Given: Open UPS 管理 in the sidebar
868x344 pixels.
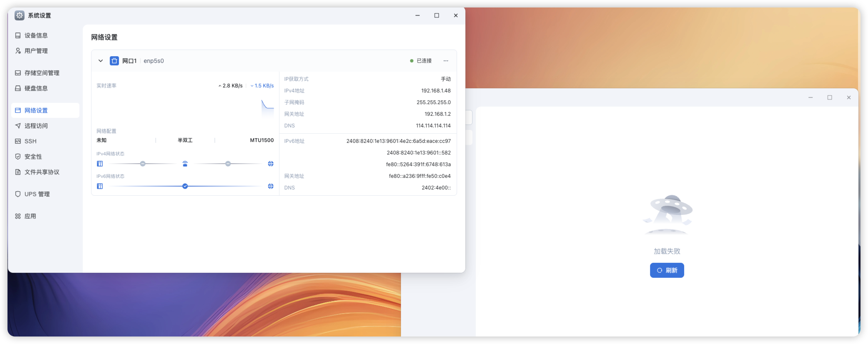Looking at the screenshot, I should [45, 194].
